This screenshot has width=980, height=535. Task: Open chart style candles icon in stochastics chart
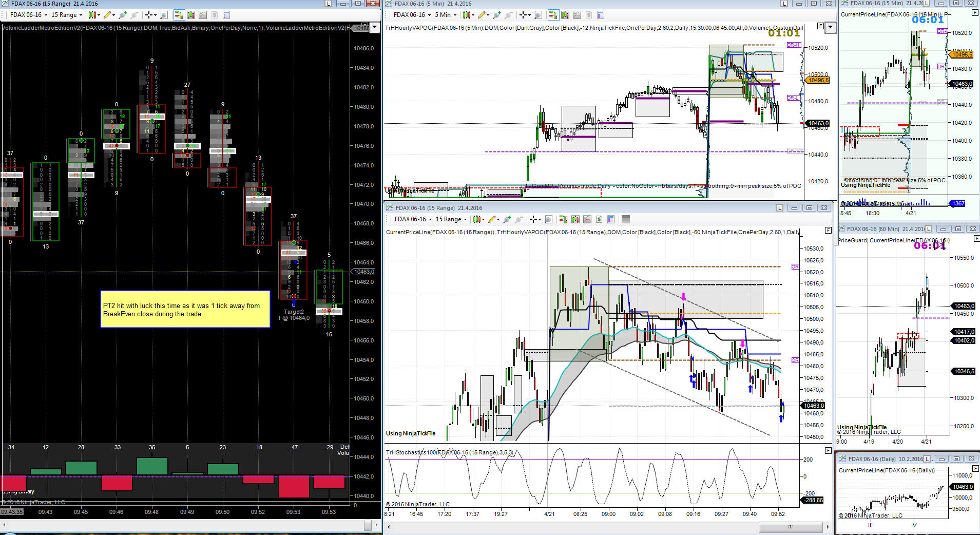(477, 219)
